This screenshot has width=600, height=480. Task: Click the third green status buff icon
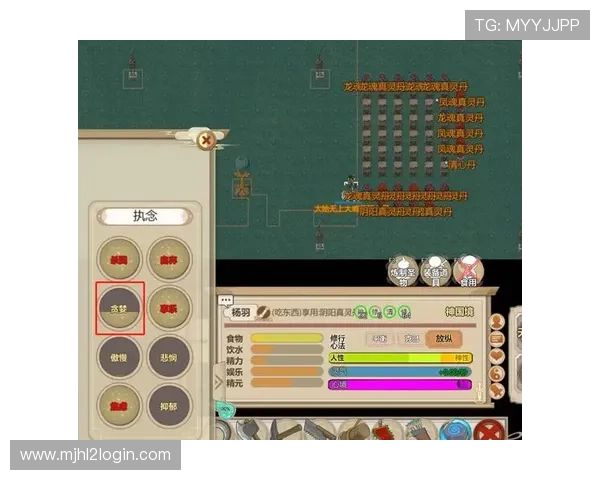[390, 312]
